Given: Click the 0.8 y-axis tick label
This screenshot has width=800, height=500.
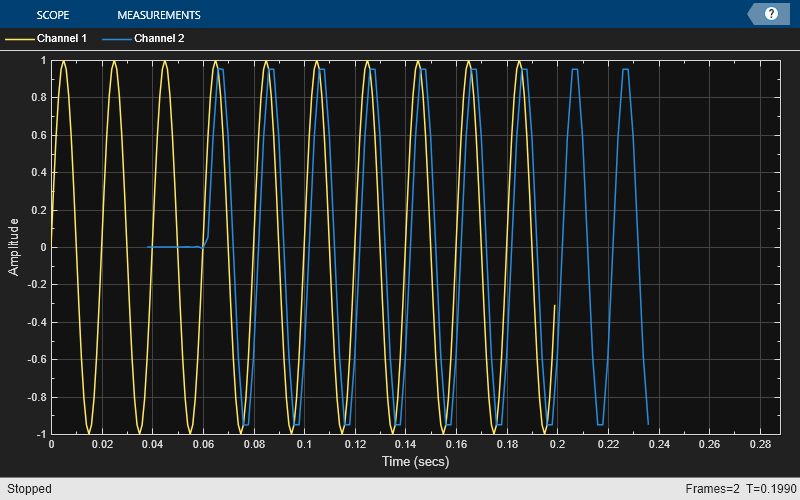Looking at the screenshot, I should (39, 97).
